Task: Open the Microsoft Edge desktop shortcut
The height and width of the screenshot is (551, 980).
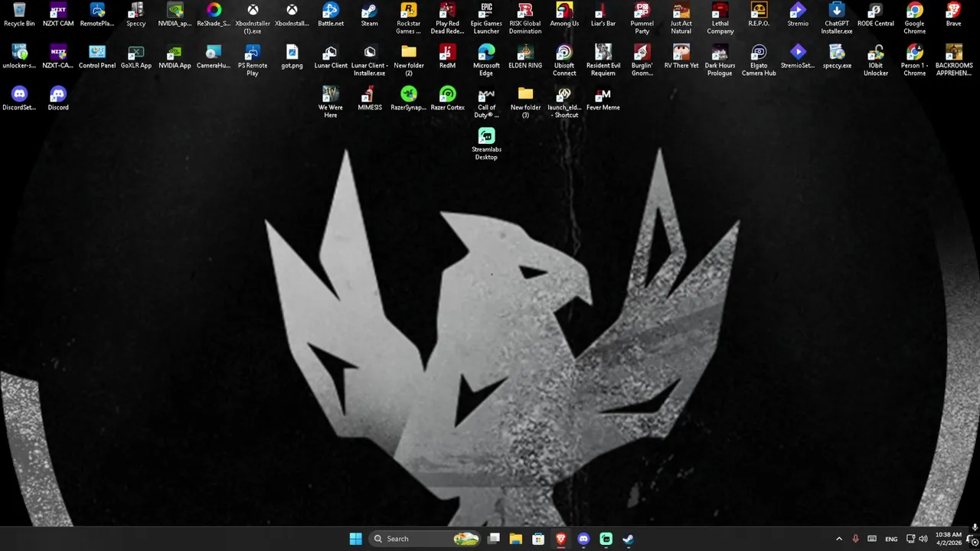Action: 486,60
